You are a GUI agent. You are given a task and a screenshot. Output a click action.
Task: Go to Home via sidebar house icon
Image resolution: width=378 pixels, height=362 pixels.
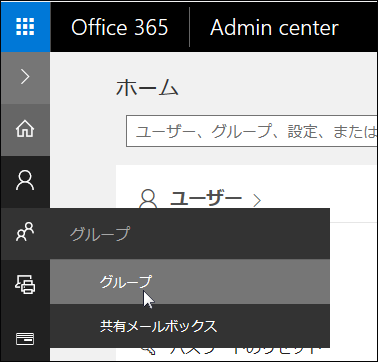point(25,129)
